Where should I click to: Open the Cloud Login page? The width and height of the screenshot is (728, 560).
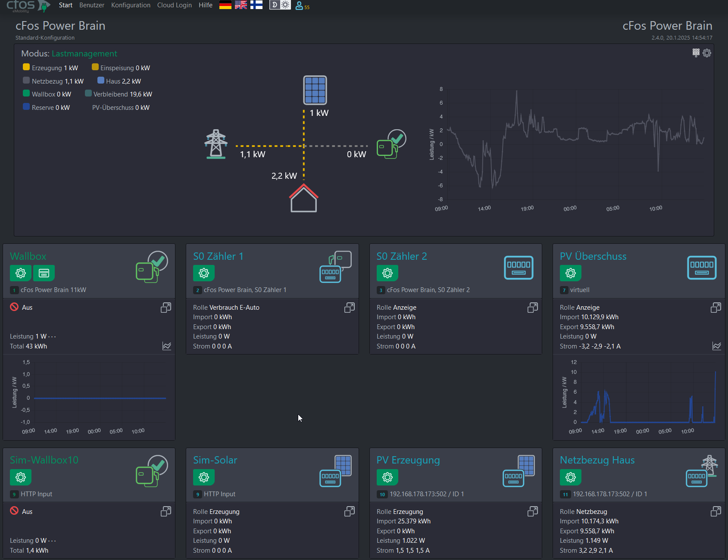175,5
